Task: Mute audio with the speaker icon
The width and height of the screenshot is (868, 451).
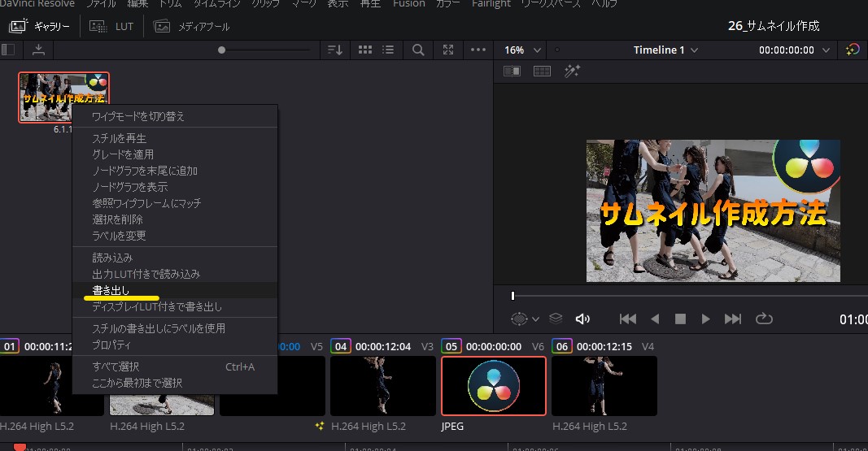Action: [x=582, y=319]
